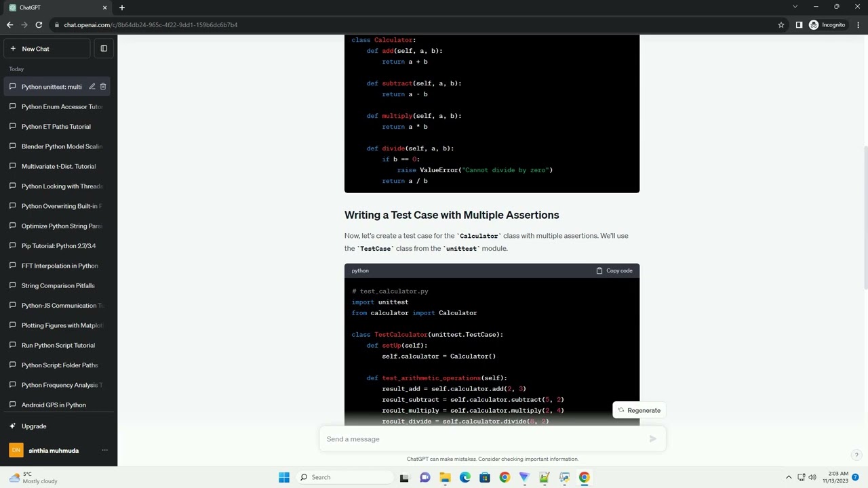
Task: Start a New Chat
Action: click(47, 49)
